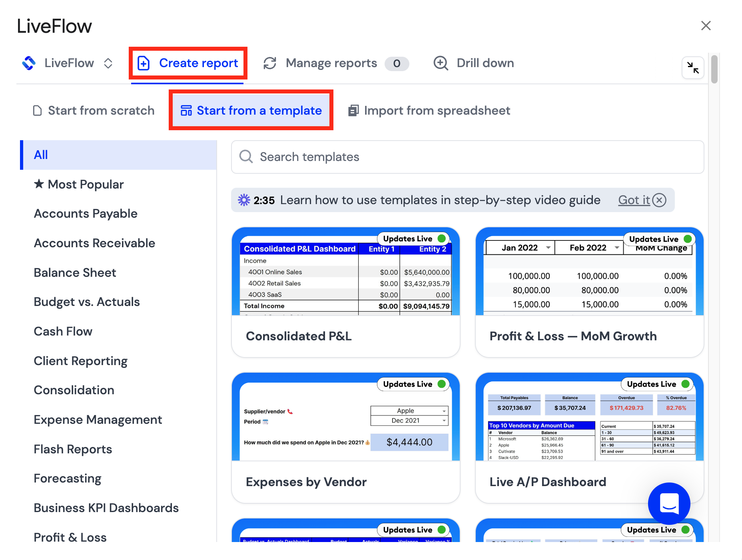This screenshot has width=742, height=560.
Task: Select the Live A/P Dashboard title
Action: (x=548, y=482)
